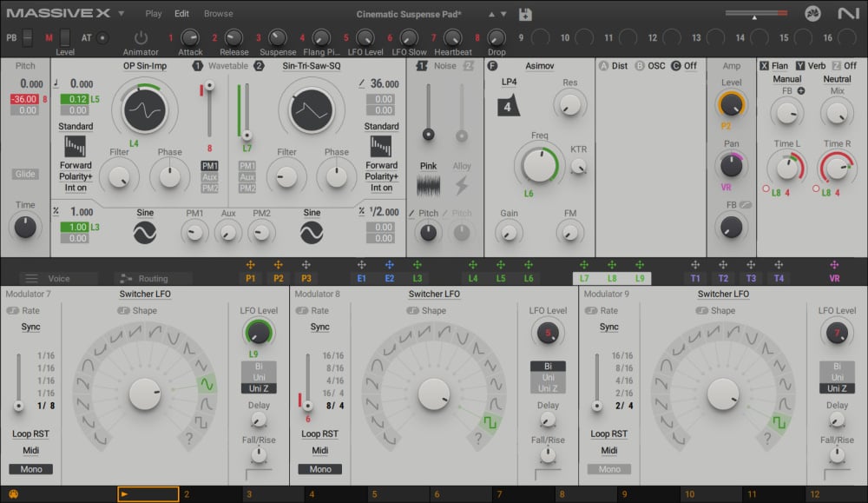Click the plus icon next to FB
The image size is (868, 503).
[800, 91]
